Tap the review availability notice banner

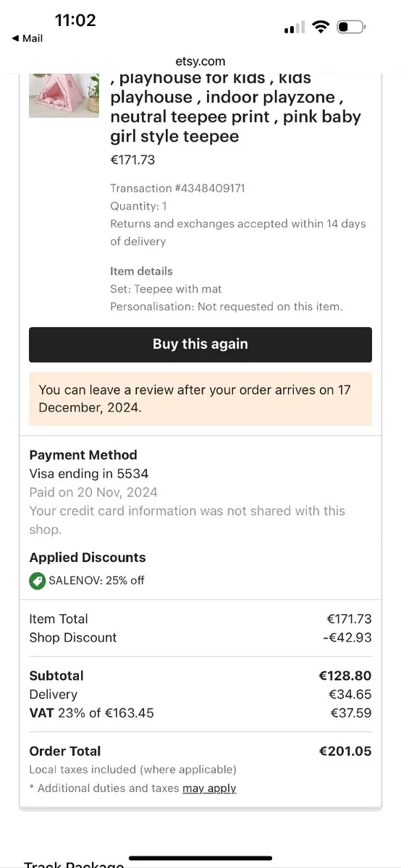(x=200, y=399)
